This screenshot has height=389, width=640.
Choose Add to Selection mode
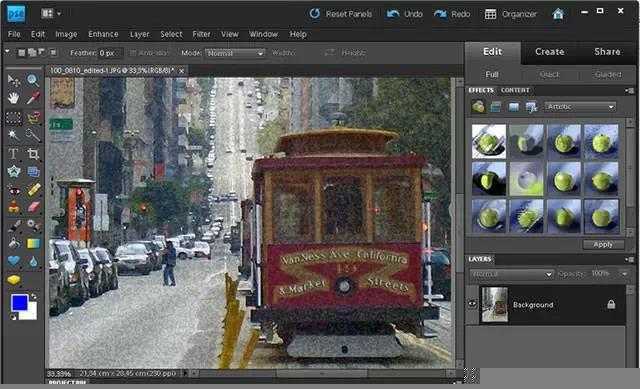tap(32, 53)
